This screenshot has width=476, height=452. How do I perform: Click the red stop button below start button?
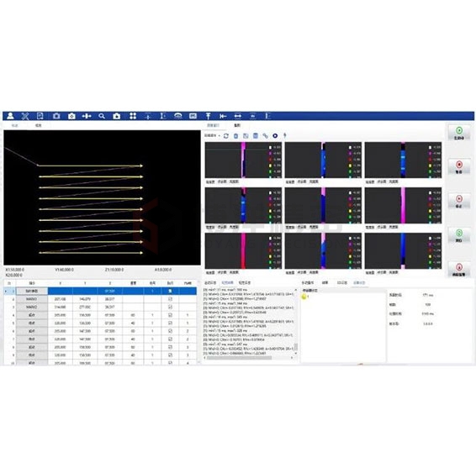459,166
